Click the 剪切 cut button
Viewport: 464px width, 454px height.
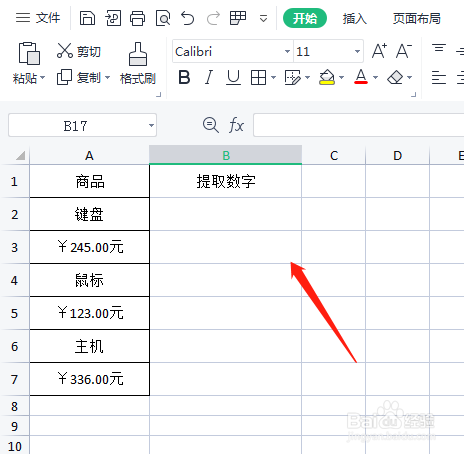point(79,51)
